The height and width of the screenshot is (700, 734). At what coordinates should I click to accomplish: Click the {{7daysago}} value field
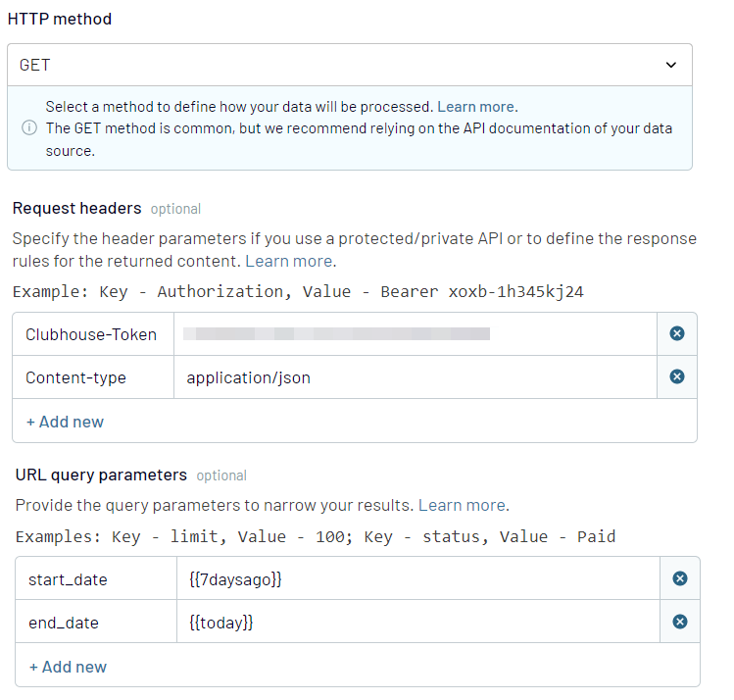417,579
